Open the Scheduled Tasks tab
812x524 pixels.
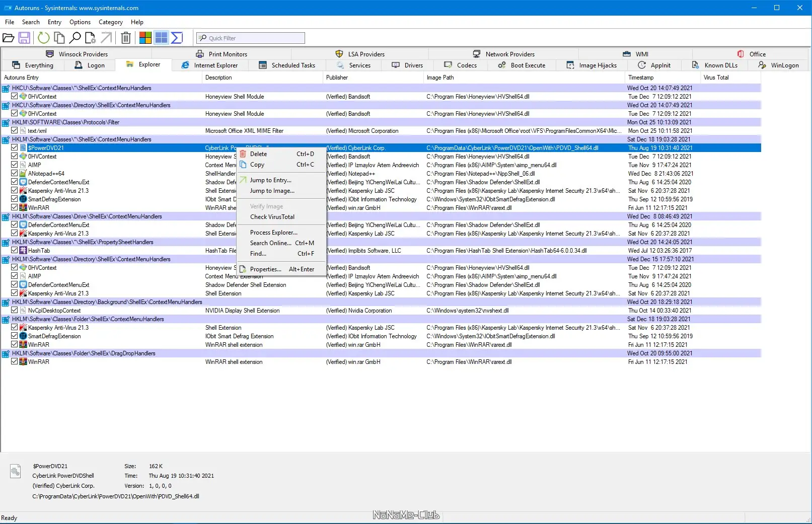(287, 65)
